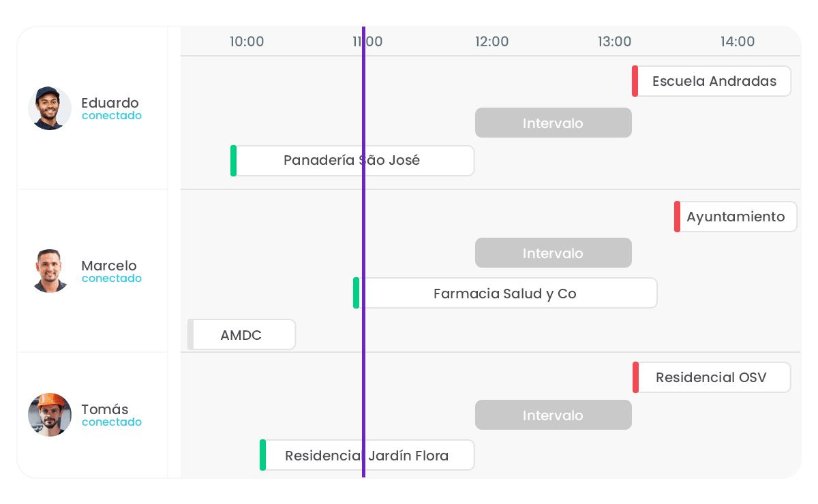
Task: Click the 10:00 time header
Action: point(247,42)
